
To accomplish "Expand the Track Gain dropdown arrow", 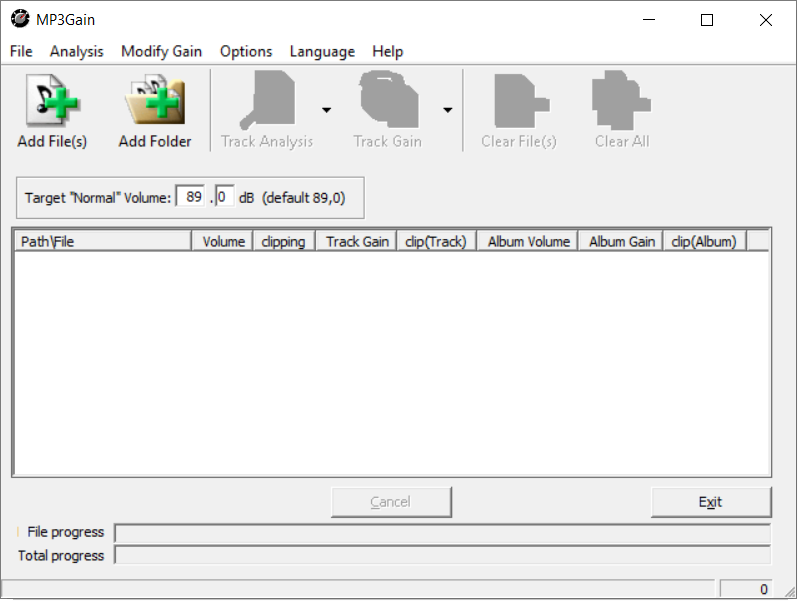I will tap(447, 110).
